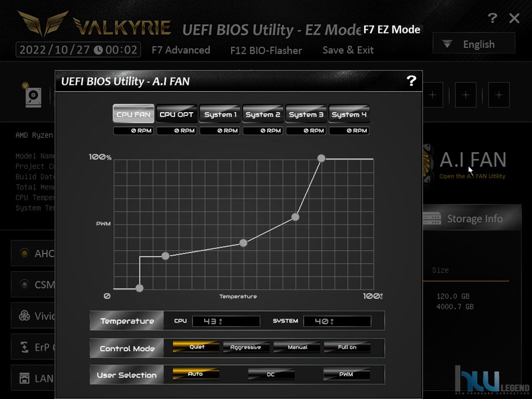
Task: Click the CPU temperature value 43
Action: pos(226,321)
